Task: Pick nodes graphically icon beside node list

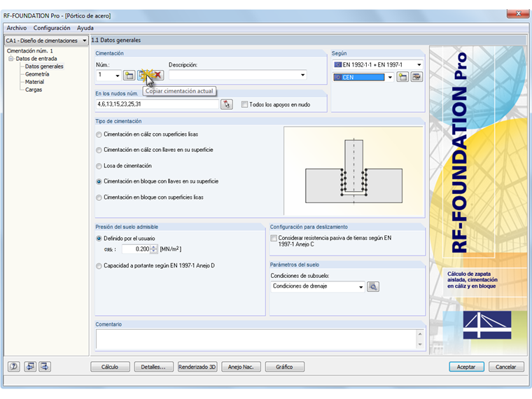Action: (x=227, y=104)
